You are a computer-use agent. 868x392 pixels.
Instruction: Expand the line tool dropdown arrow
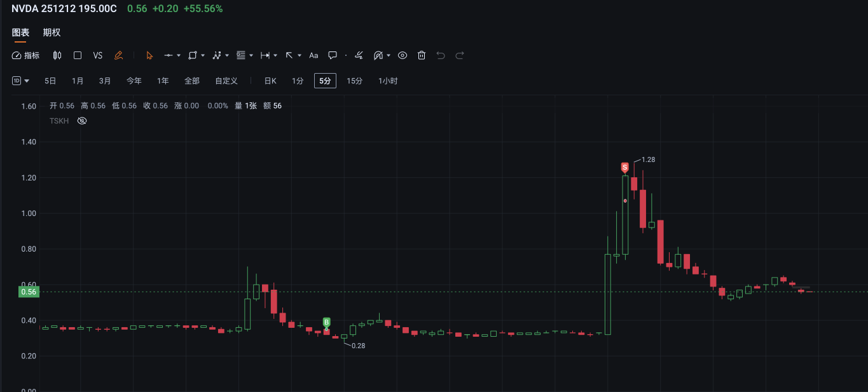tap(179, 55)
